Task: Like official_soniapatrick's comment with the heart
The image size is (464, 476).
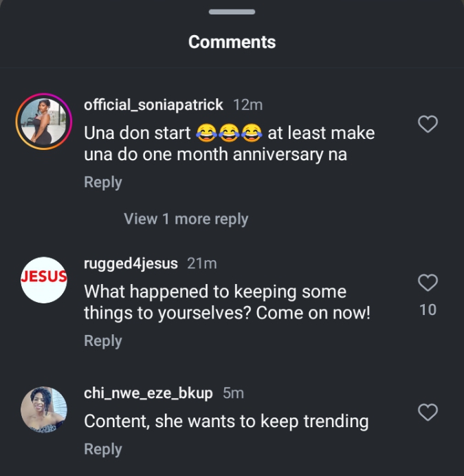Action: (428, 124)
